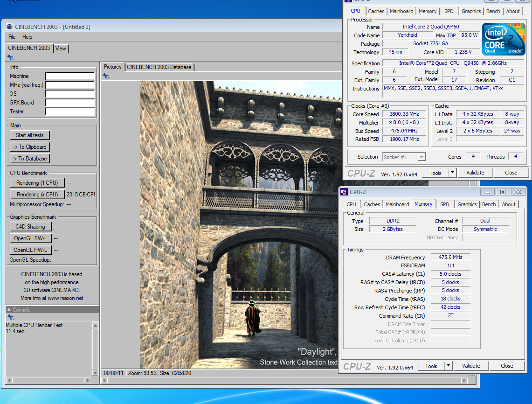Open Mainboard tab in upper CPU-Z window
The image size is (532, 404).
click(x=401, y=11)
